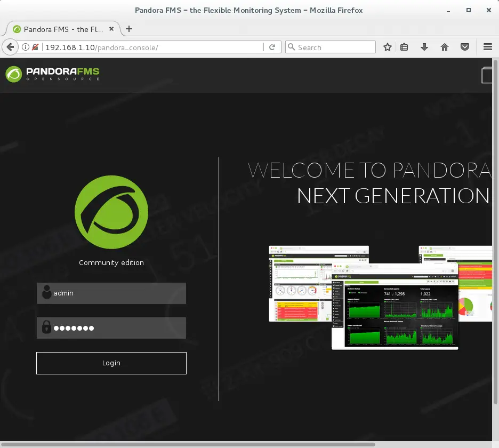Close the Firefox window

point(489,10)
